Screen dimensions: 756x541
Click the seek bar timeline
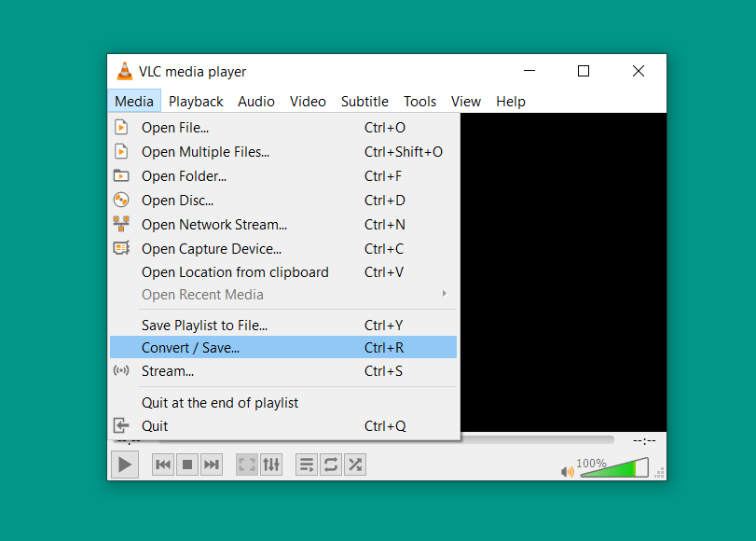click(537, 439)
